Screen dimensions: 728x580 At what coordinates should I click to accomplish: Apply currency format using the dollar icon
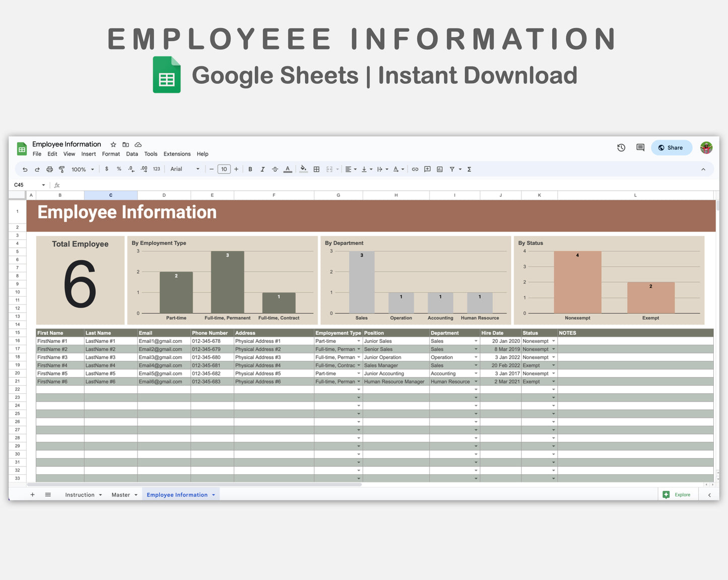(x=106, y=169)
